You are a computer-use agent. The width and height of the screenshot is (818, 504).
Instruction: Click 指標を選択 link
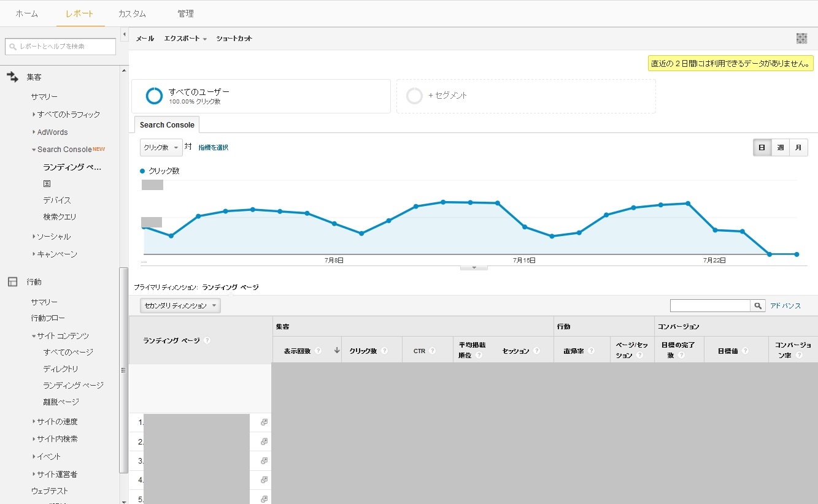tap(213, 148)
